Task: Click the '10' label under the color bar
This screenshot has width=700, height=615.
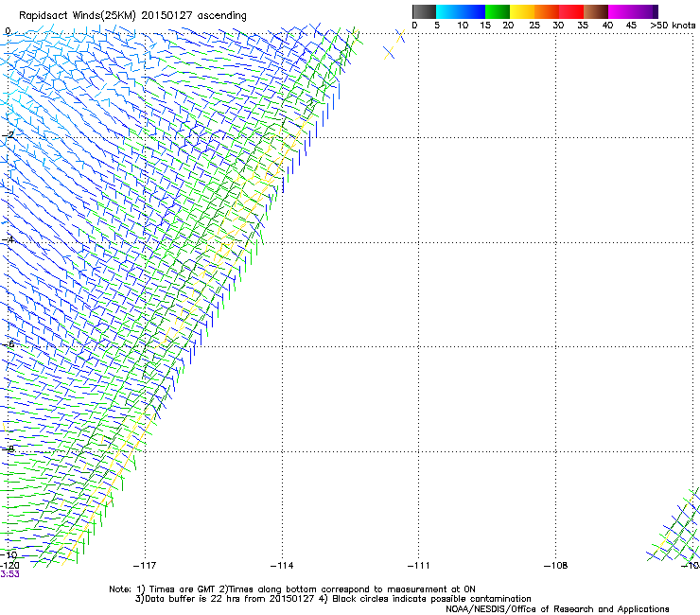Action: pos(463,26)
